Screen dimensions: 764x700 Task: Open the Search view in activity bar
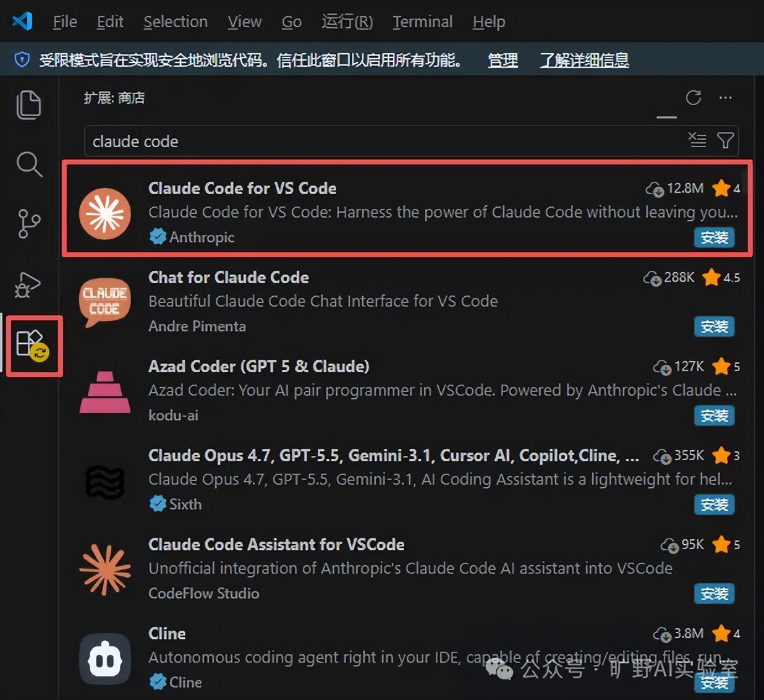[x=28, y=164]
